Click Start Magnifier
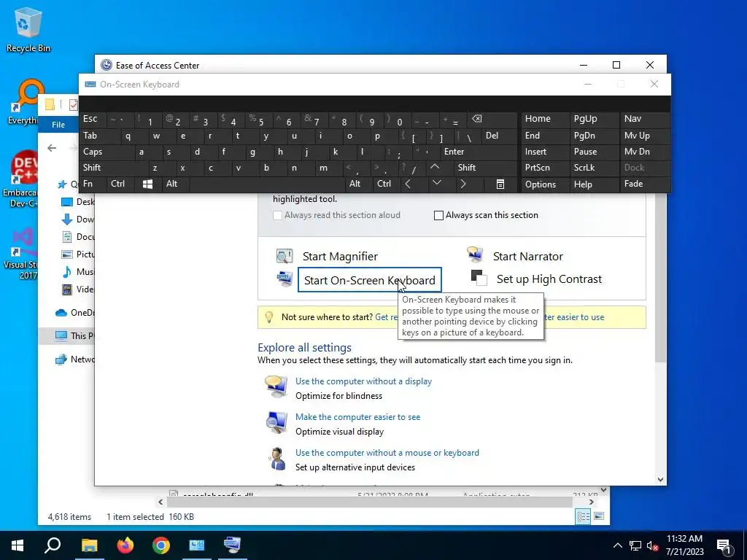 [x=340, y=256]
